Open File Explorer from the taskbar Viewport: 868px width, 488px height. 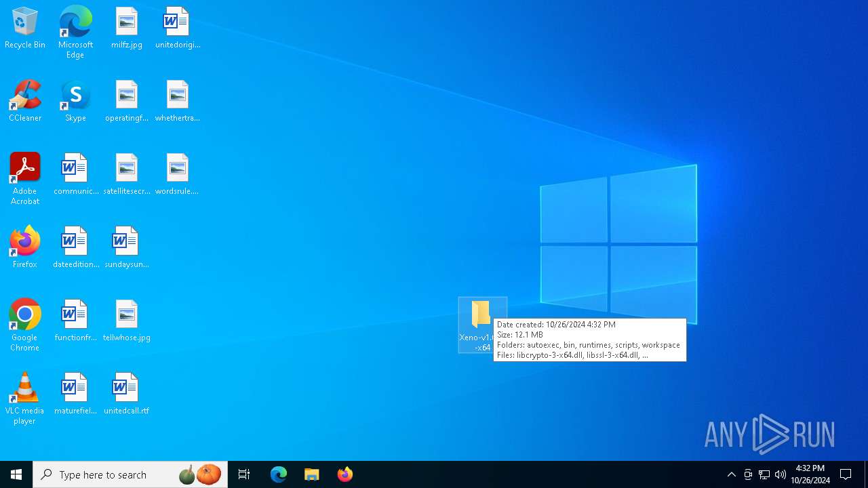[312, 474]
